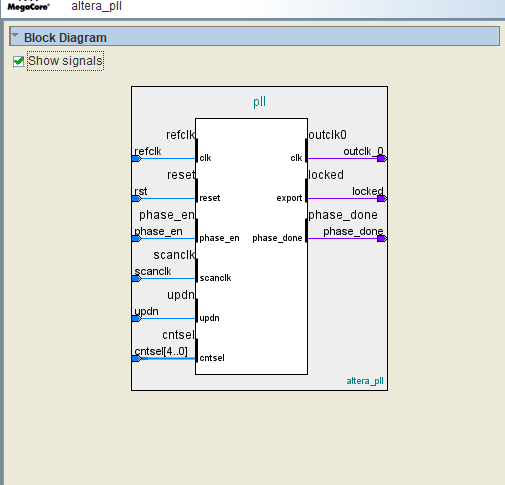
Task: Click the outclk_0 purple output arrow
Action: point(382,159)
